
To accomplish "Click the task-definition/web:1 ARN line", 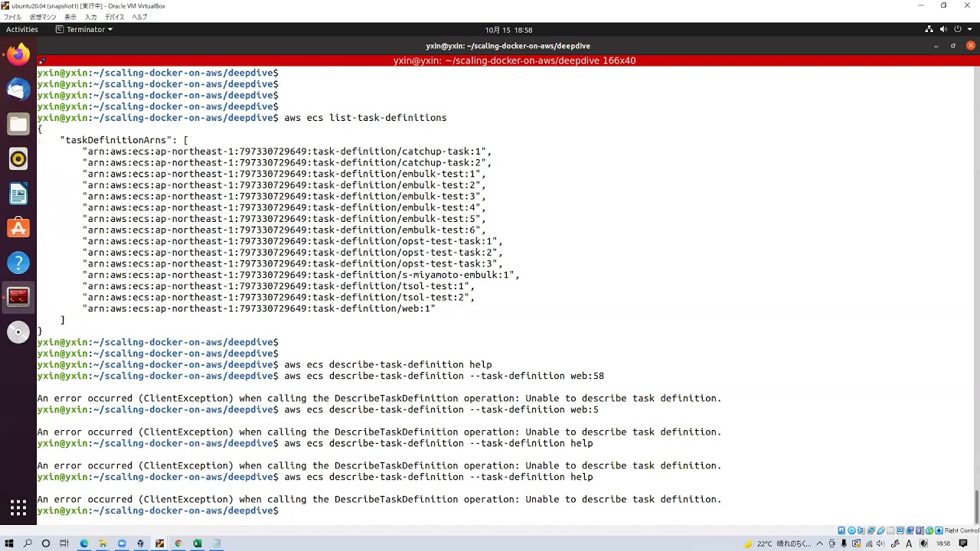I will (259, 308).
